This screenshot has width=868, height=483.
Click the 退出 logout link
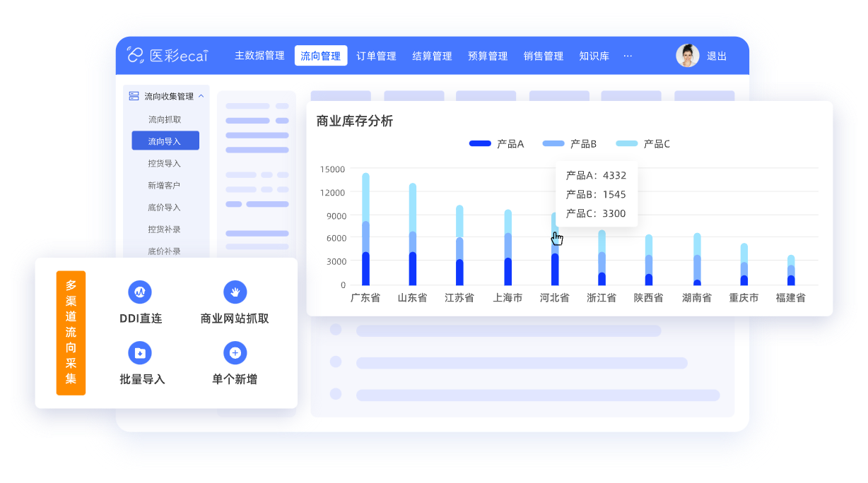(x=717, y=56)
